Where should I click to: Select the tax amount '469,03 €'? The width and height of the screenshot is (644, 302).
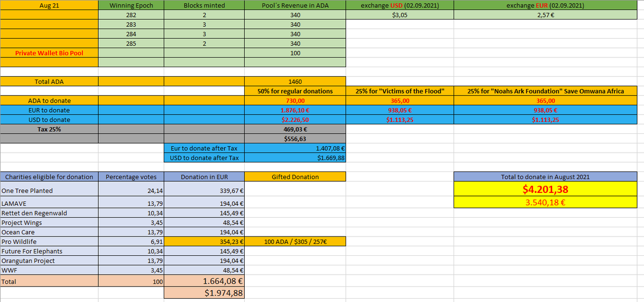click(295, 129)
